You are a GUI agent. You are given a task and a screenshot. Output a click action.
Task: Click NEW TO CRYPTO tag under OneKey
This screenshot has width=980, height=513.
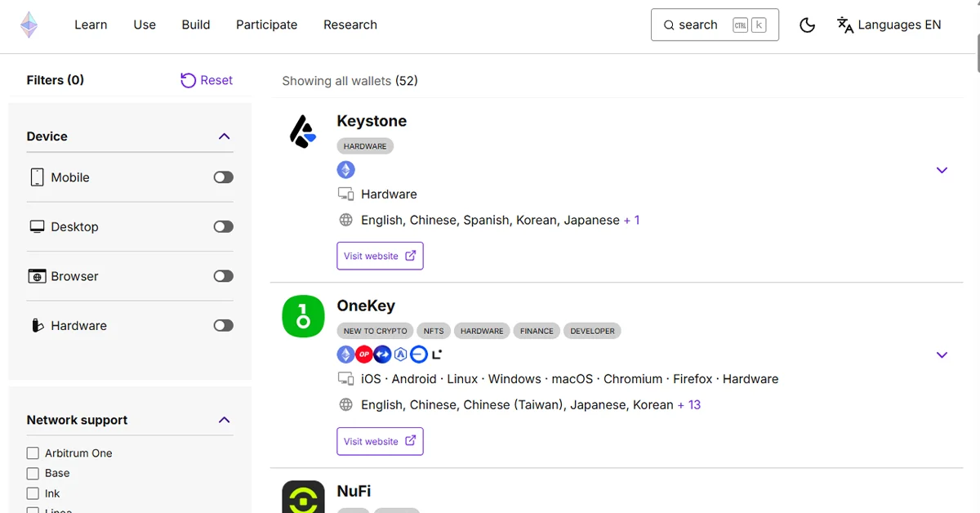pyautogui.click(x=375, y=331)
